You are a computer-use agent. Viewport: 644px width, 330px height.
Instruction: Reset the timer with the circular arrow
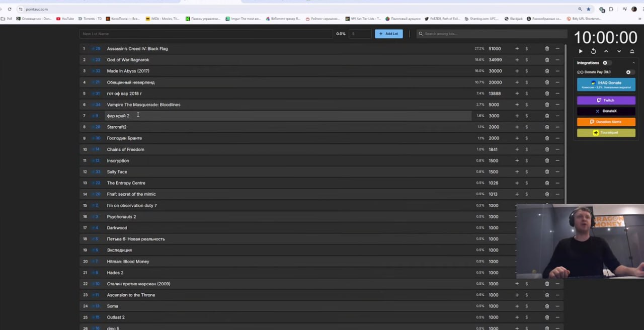point(593,51)
